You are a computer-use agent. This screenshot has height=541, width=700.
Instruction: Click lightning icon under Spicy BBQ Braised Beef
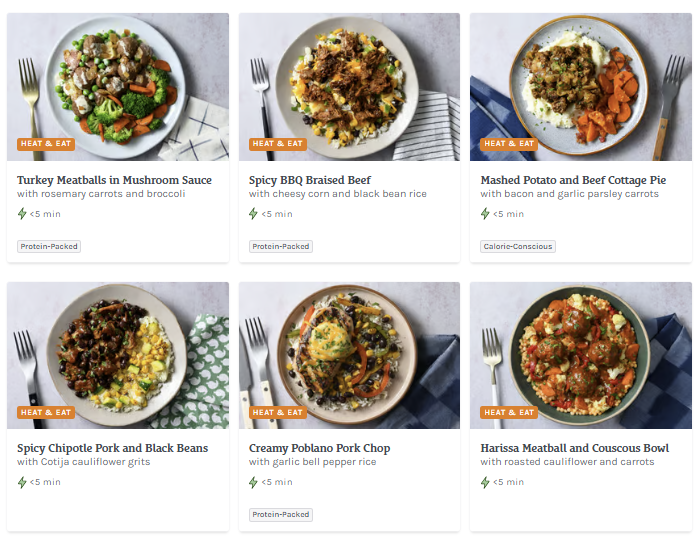point(254,214)
